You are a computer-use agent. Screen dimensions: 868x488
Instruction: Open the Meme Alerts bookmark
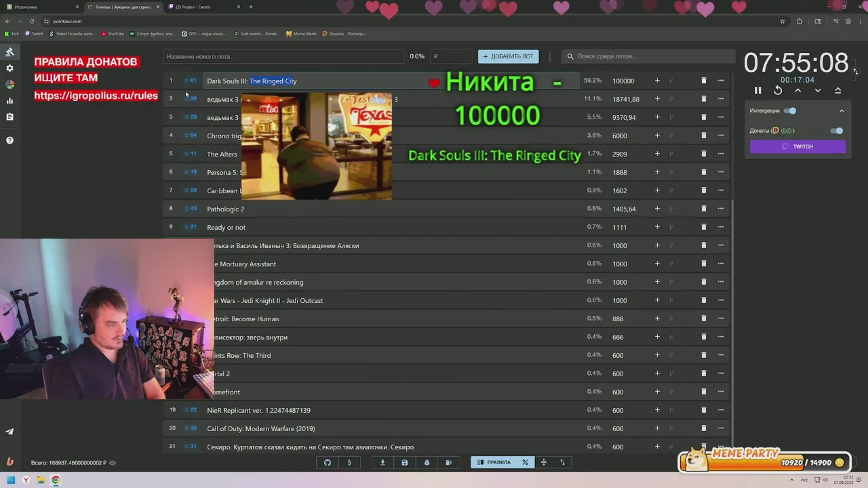coord(301,33)
